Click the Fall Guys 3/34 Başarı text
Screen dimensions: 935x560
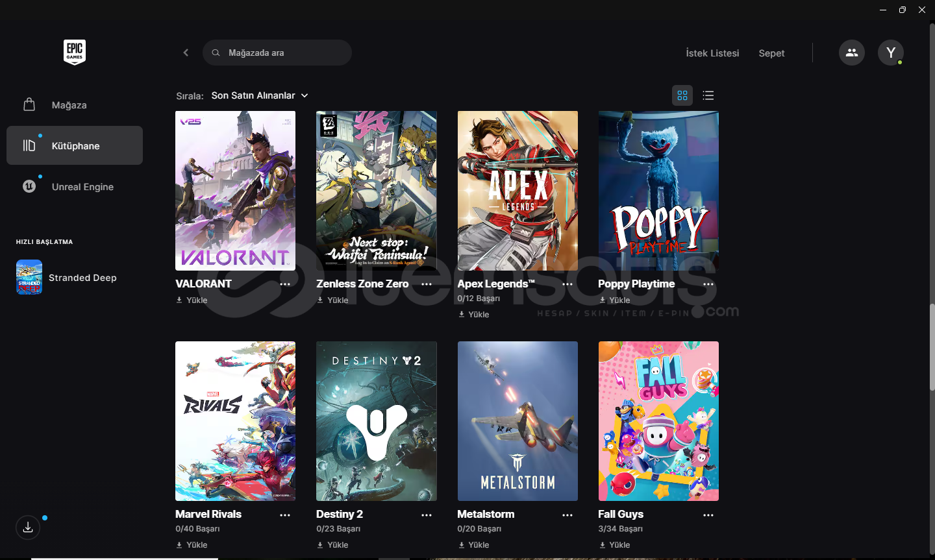pos(620,529)
